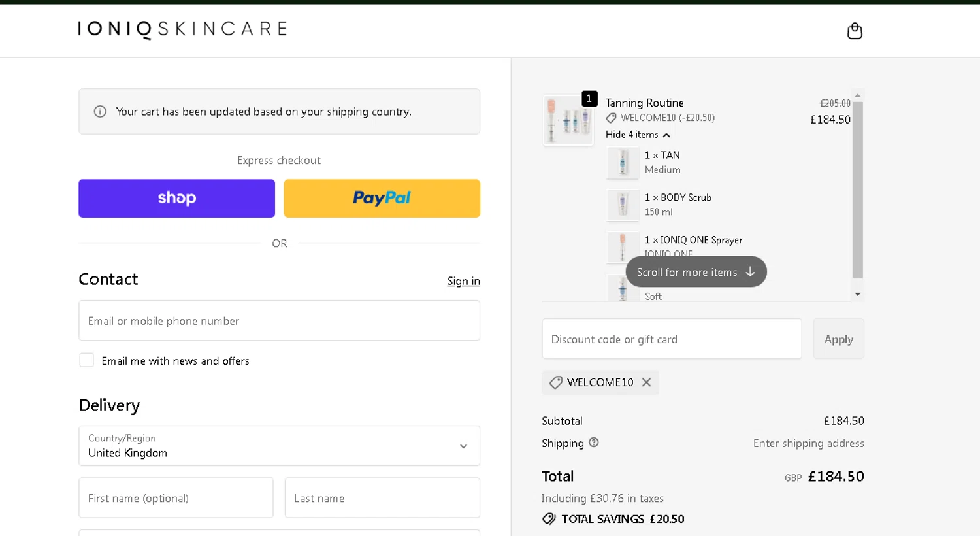The height and width of the screenshot is (536, 980).
Task: Pay with PayPal express button
Action: (x=382, y=199)
